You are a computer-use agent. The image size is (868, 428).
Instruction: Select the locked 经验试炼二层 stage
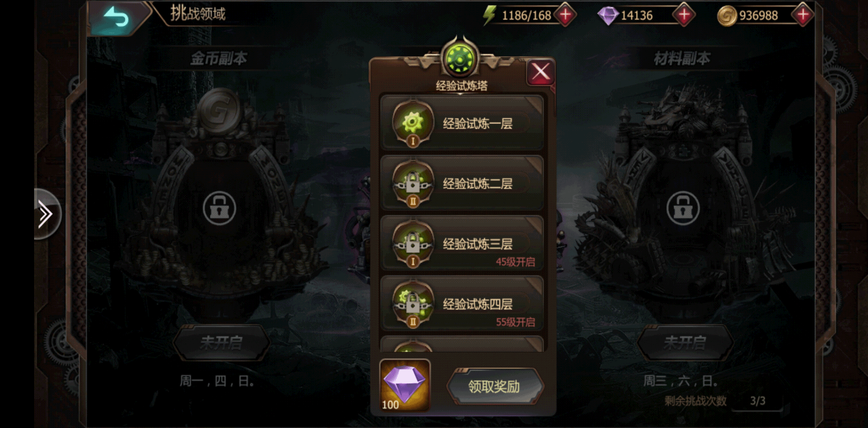(x=462, y=183)
